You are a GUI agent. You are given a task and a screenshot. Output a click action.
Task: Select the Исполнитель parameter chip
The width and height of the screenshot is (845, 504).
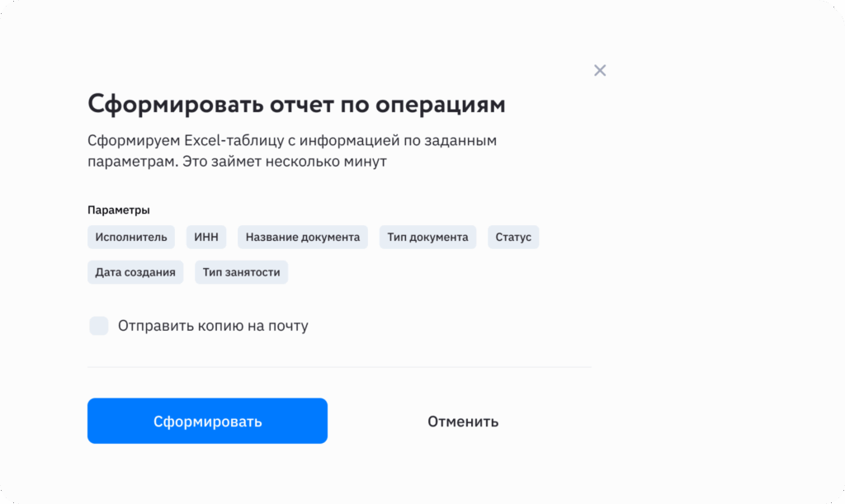pyautogui.click(x=131, y=238)
